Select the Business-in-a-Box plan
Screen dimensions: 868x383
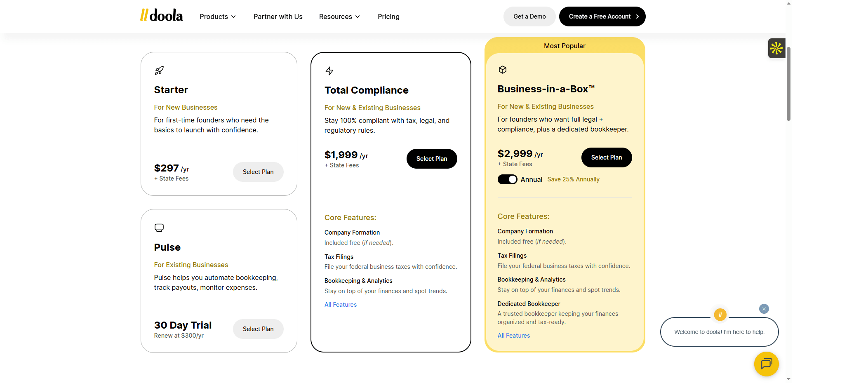[x=606, y=157]
